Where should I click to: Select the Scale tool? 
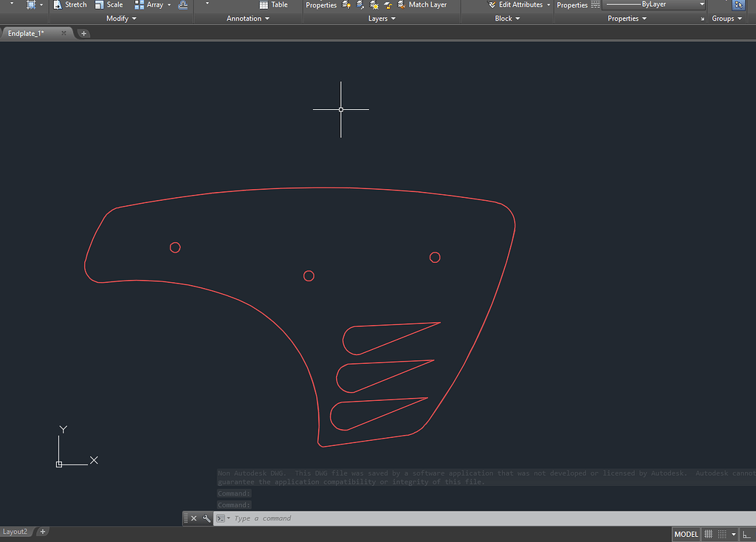pyautogui.click(x=109, y=4)
